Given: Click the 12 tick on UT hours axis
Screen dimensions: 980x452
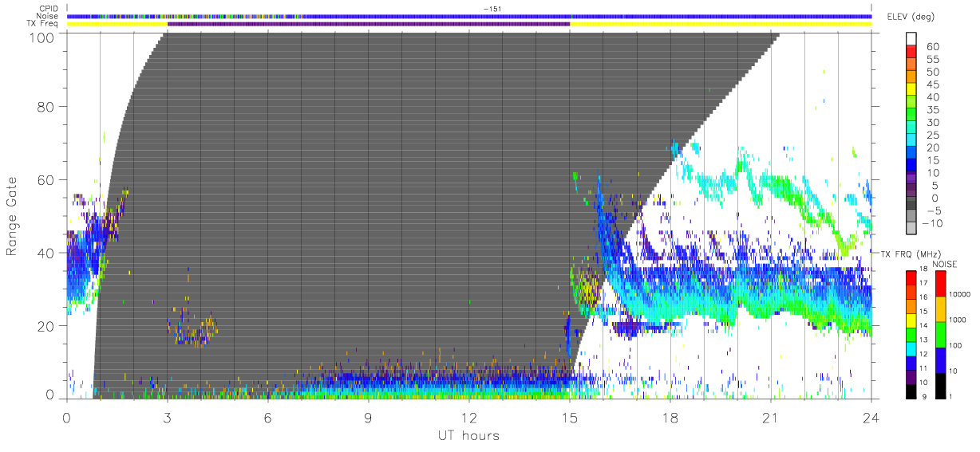Looking at the screenshot, I should pyautogui.click(x=469, y=418).
